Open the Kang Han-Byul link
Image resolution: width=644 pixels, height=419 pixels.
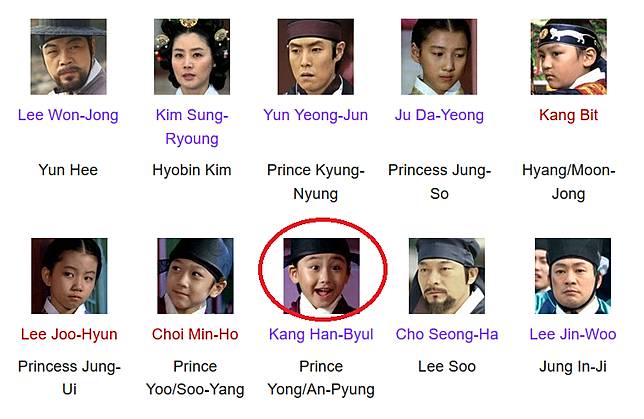pyautogui.click(x=321, y=334)
